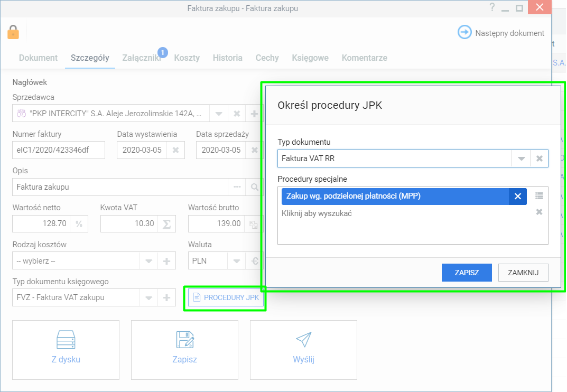
Task: Focus the Opis text field
Action: coord(120,187)
